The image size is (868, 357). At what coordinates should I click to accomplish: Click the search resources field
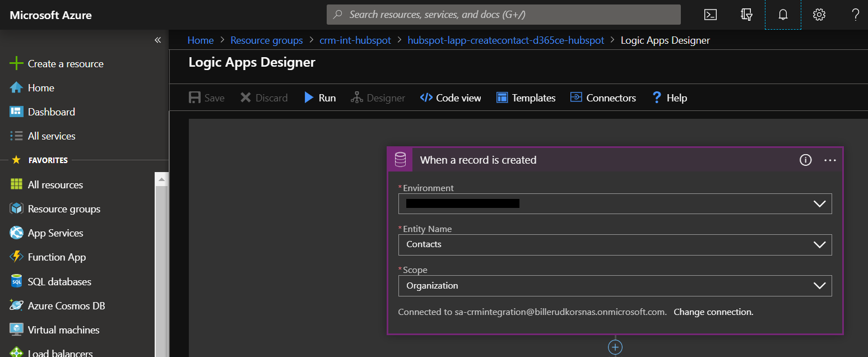tap(503, 14)
